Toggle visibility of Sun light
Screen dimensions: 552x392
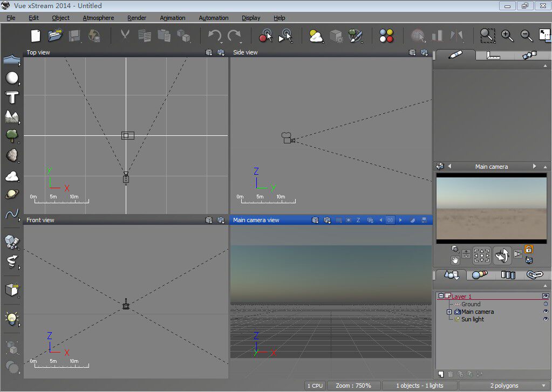tap(546, 319)
